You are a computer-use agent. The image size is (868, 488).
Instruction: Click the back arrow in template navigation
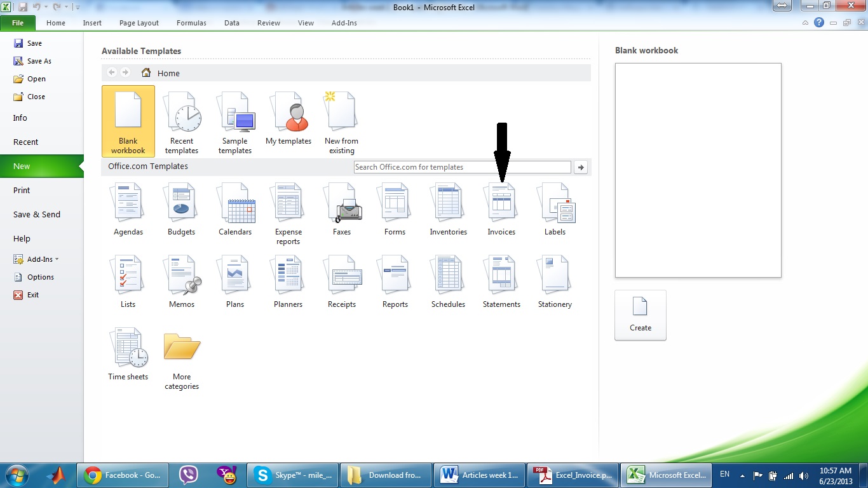coord(112,72)
